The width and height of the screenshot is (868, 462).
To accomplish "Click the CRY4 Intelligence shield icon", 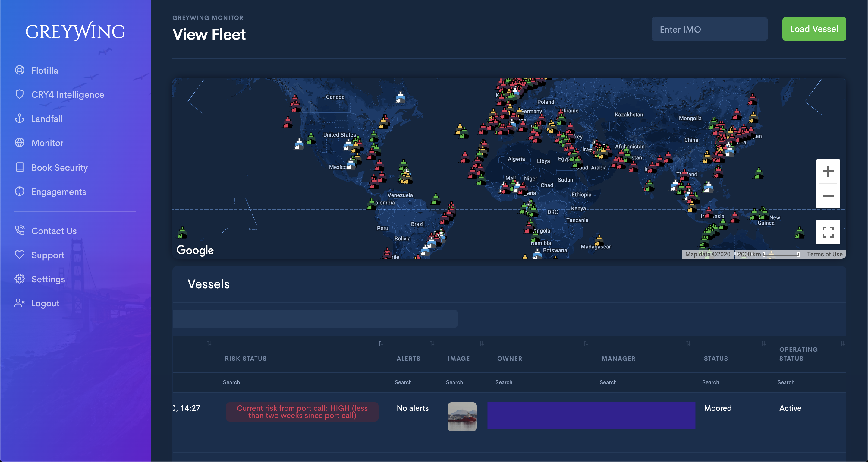I will 20,94.
